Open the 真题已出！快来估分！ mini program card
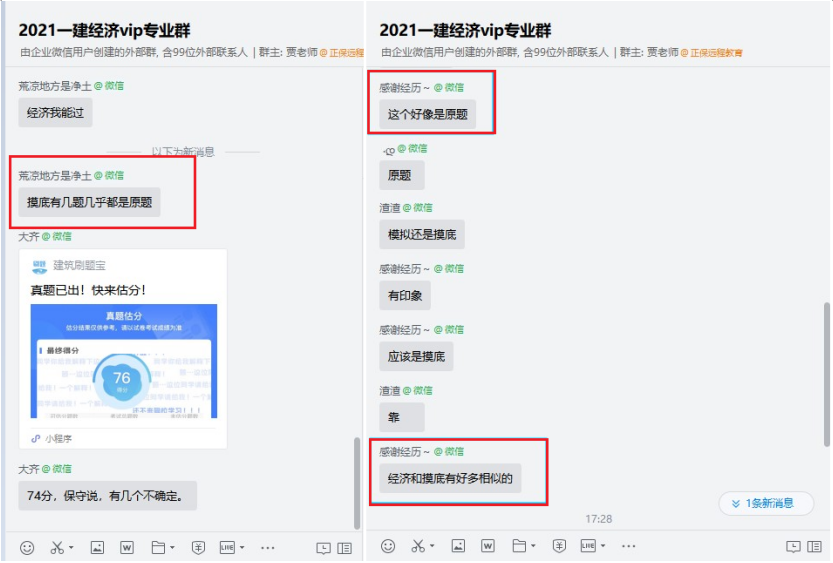Screen dimensions: 833x563 (x=122, y=290)
